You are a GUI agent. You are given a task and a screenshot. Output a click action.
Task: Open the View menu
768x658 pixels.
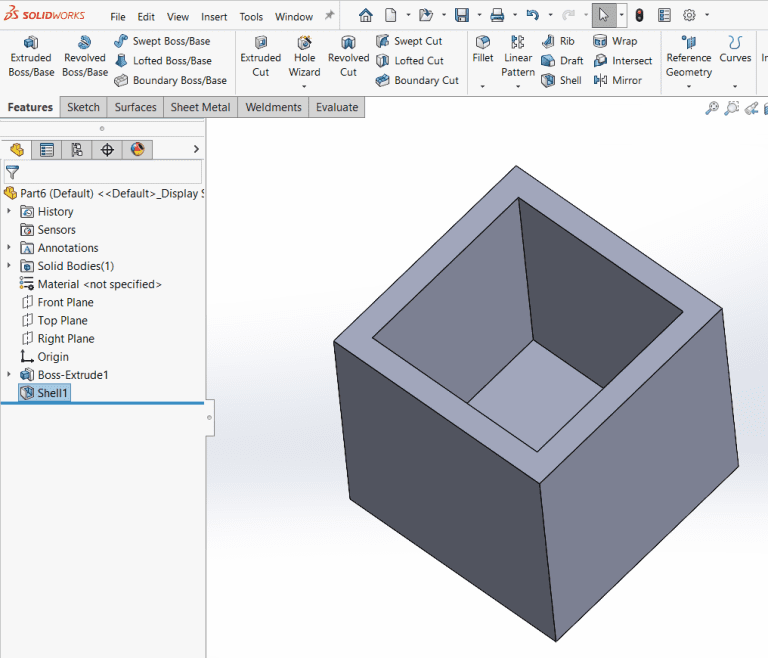(x=178, y=17)
